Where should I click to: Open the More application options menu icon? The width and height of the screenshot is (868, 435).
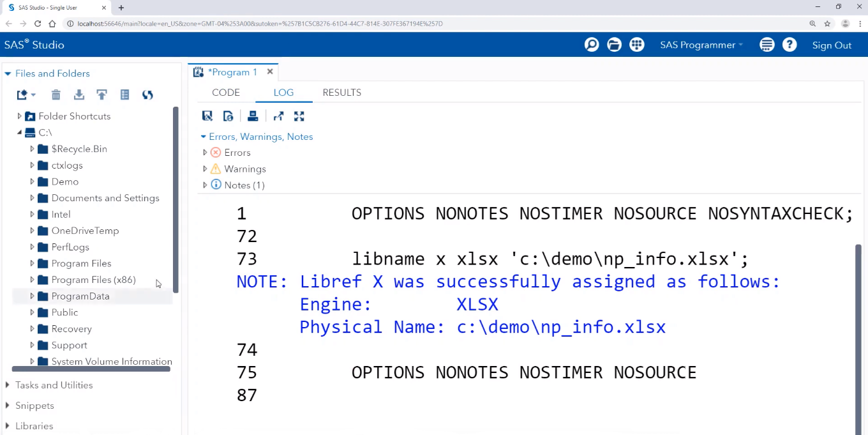[767, 45]
